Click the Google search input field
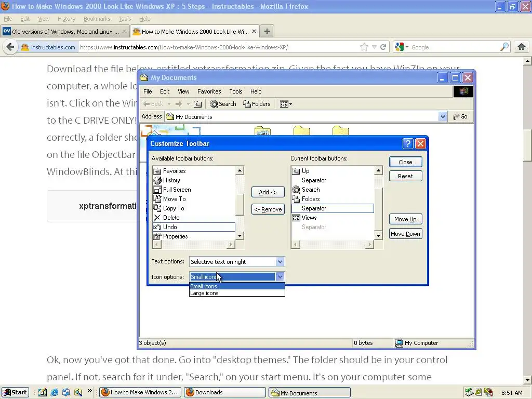Image resolution: width=532 pixels, height=399 pixels. (455, 47)
